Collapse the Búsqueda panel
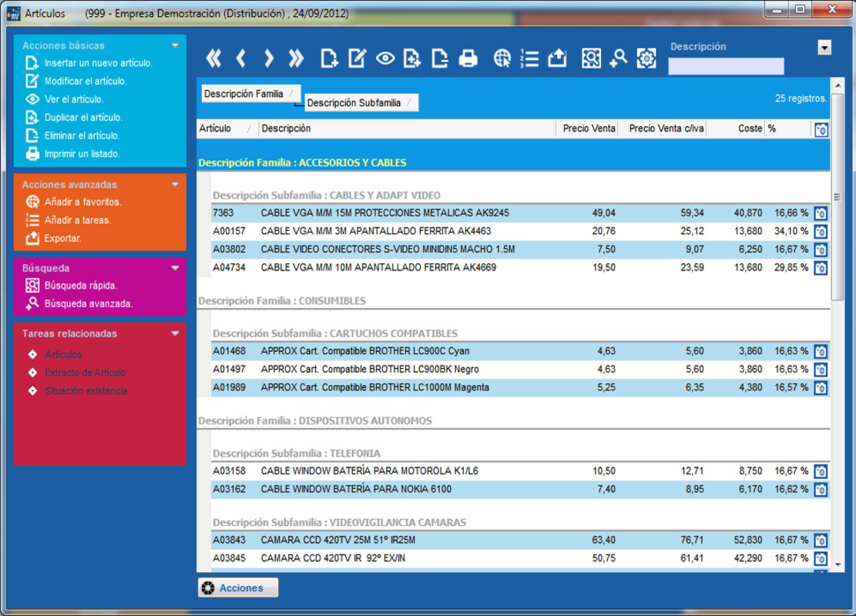 [x=175, y=268]
